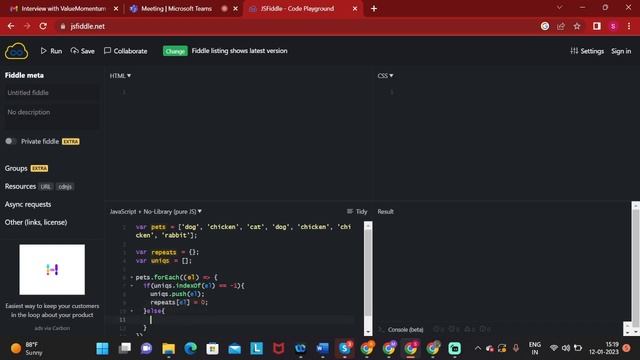
Task: Run the fiddle code
Action: [x=51, y=51]
